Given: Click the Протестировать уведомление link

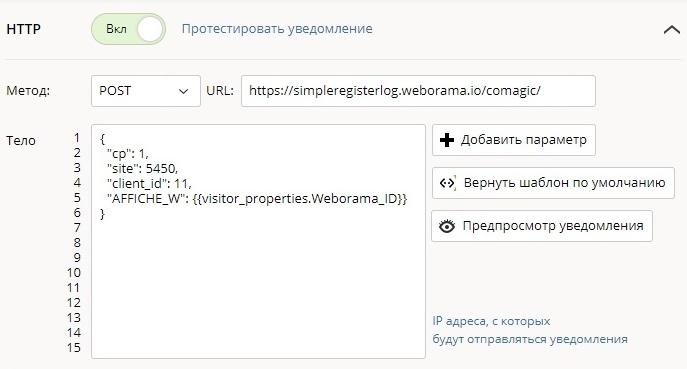Looking at the screenshot, I should [x=277, y=29].
